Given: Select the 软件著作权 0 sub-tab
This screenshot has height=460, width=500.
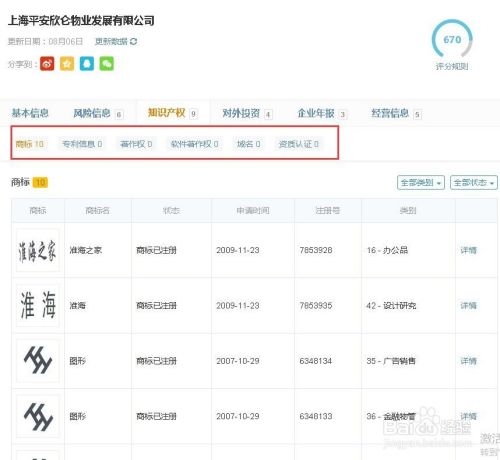Looking at the screenshot, I should pyautogui.click(x=194, y=144).
